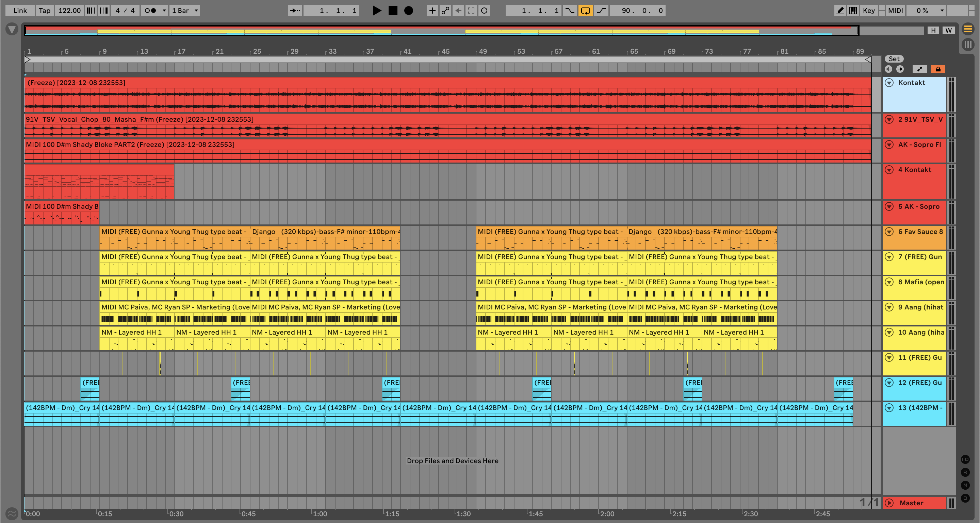980x523 pixels.
Task: Switch to Session View via horizontal-bars icon
Action: point(968,29)
